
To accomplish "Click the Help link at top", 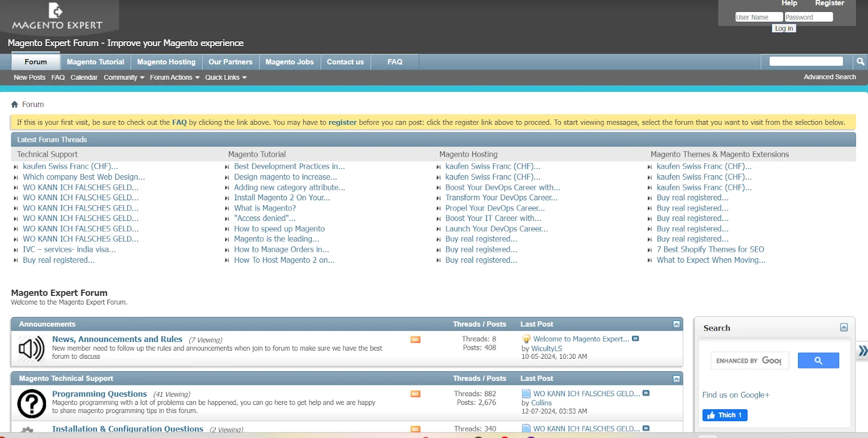I will pos(789,3).
